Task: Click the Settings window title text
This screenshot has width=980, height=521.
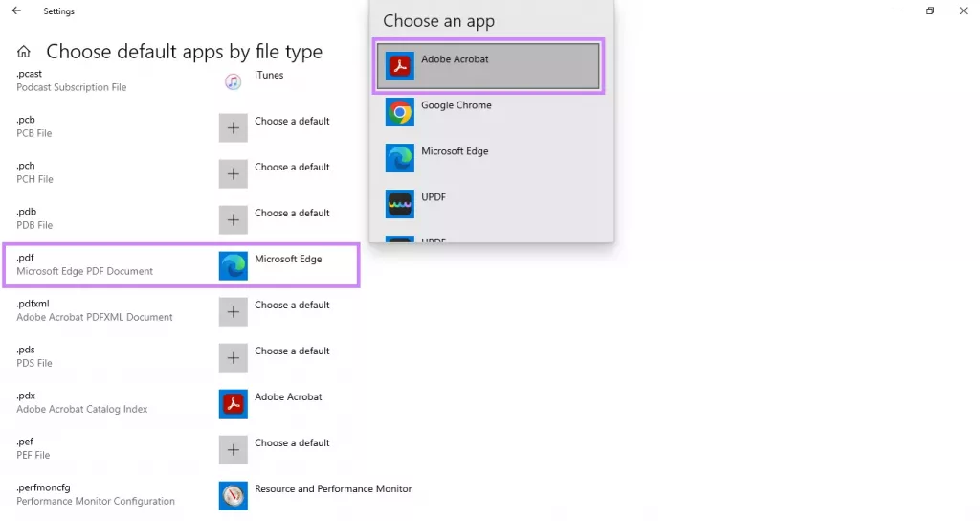Action: (x=58, y=11)
